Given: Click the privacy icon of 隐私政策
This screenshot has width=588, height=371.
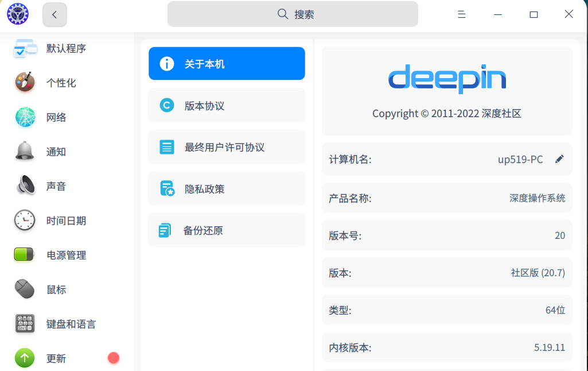Looking at the screenshot, I should coord(168,188).
